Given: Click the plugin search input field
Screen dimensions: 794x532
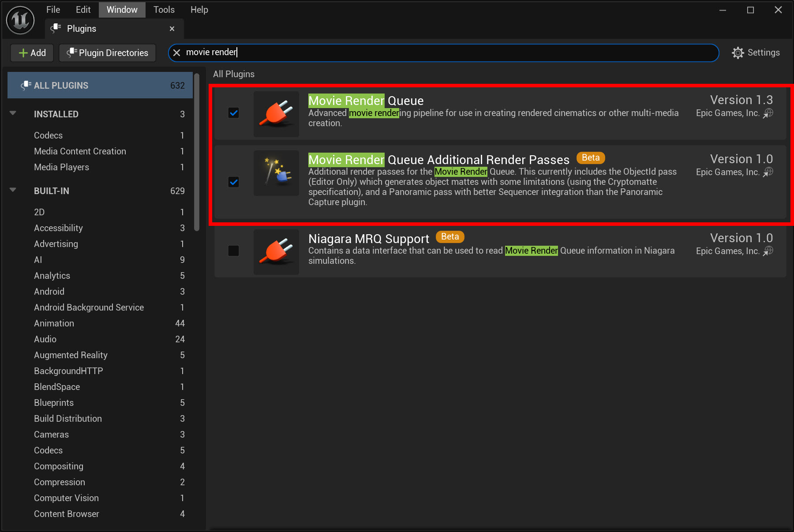Looking at the screenshot, I should (x=444, y=52).
